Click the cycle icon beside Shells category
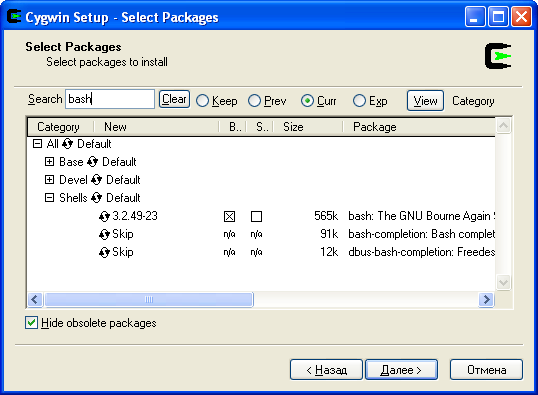The width and height of the screenshot is (538, 395). click(x=96, y=198)
